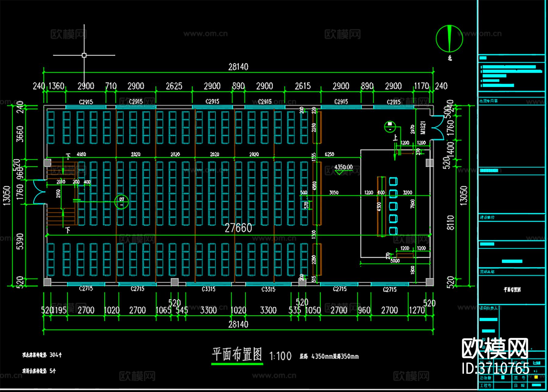Click the 平面布置图 title block entry
The height and width of the screenshot is (392, 548).
[x=512, y=290]
